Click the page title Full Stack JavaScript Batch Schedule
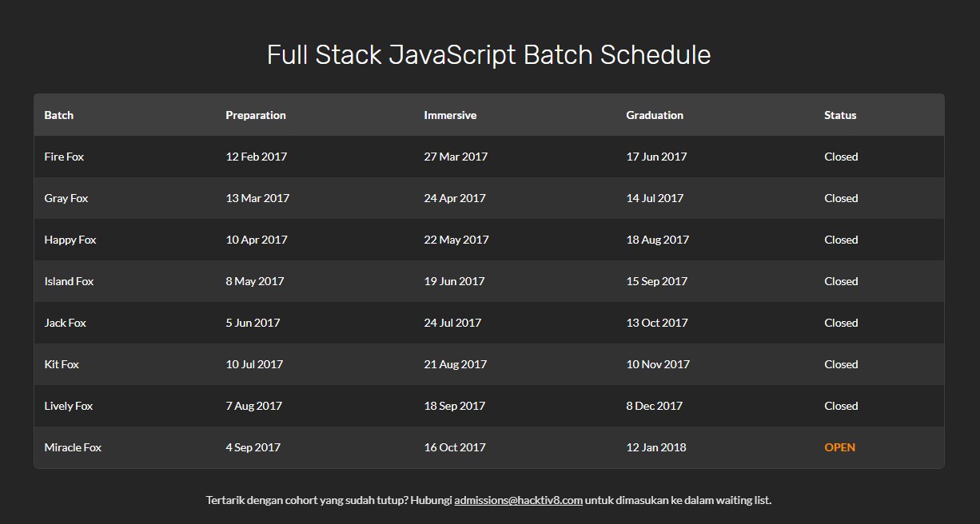This screenshot has width=980, height=524. point(488,55)
